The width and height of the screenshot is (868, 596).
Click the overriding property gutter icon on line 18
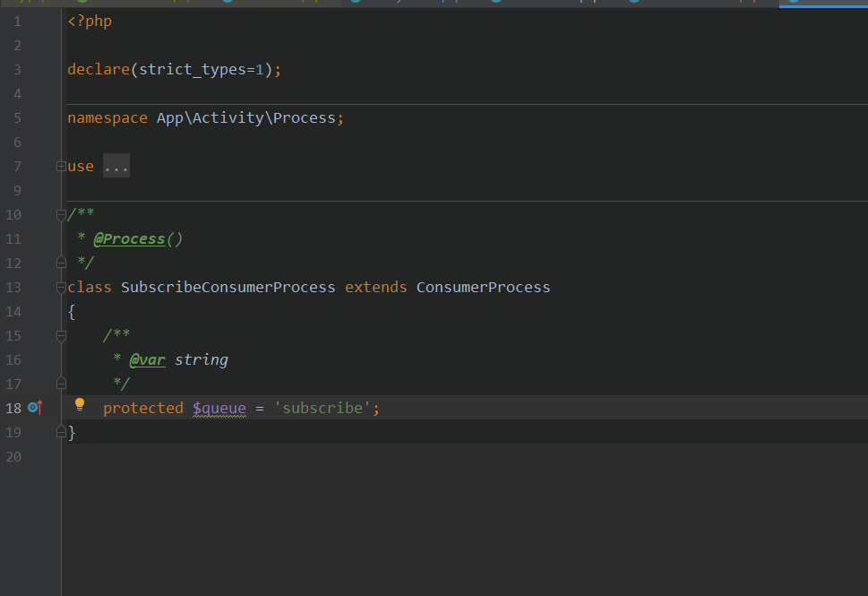[x=35, y=408]
